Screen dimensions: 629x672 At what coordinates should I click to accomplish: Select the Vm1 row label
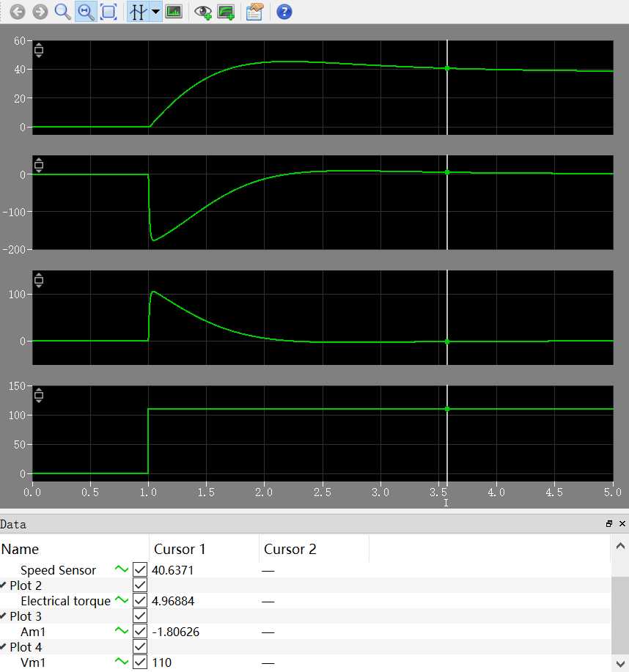(x=33, y=662)
